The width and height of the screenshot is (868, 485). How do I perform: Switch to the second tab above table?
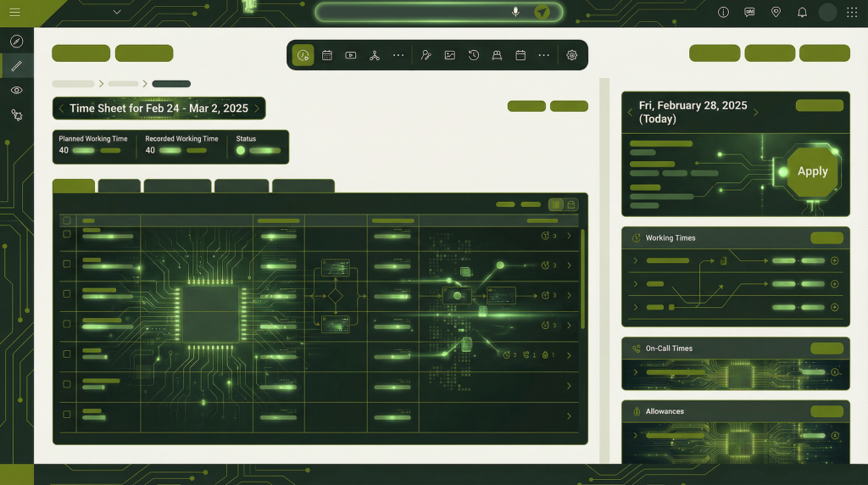tap(120, 187)
